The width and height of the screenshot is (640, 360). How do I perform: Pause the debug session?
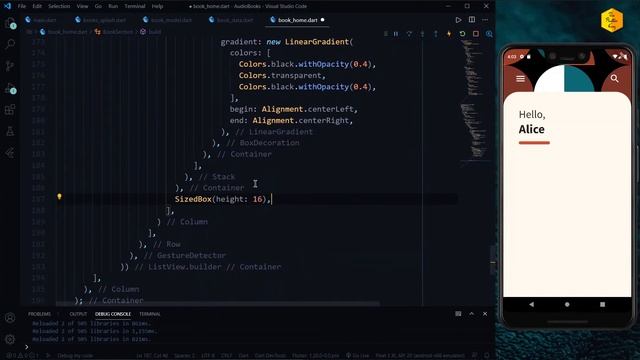[396, 34]
